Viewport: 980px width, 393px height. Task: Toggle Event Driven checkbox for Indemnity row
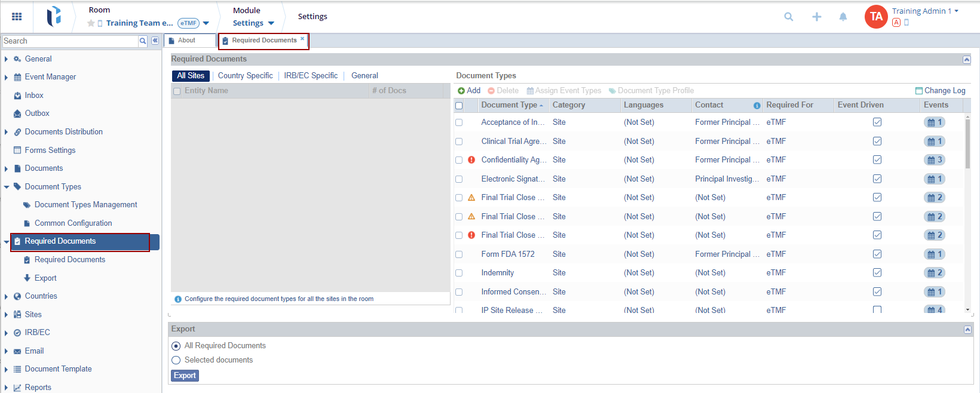click(x=877, y=273)
